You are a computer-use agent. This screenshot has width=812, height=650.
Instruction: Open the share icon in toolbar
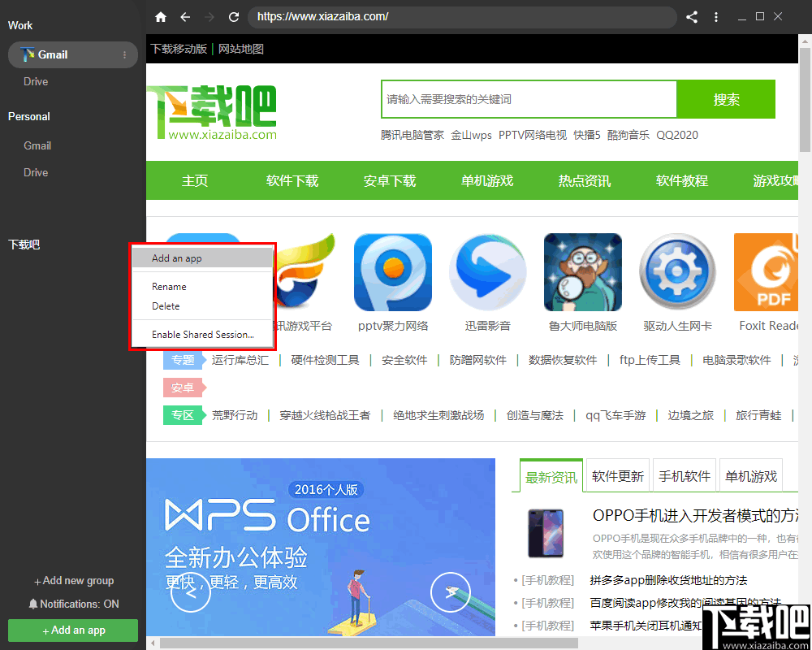[692, 17]
